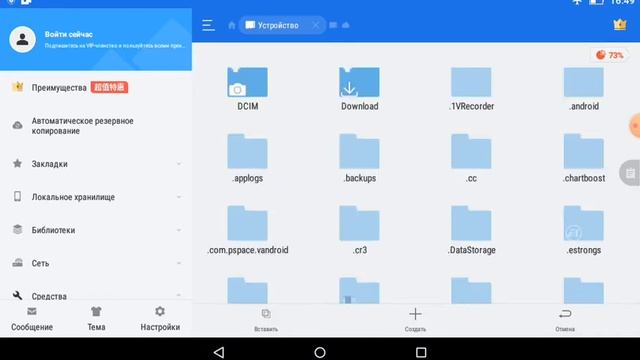640x360 pixels.
Task: Open the .cc folder
Action: (471, 158)
